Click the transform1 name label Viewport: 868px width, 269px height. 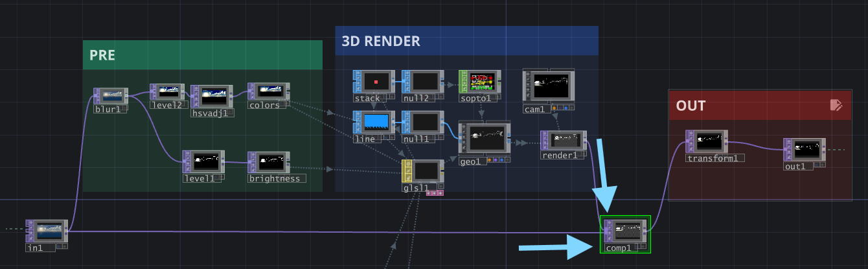(x=715, y=158)
